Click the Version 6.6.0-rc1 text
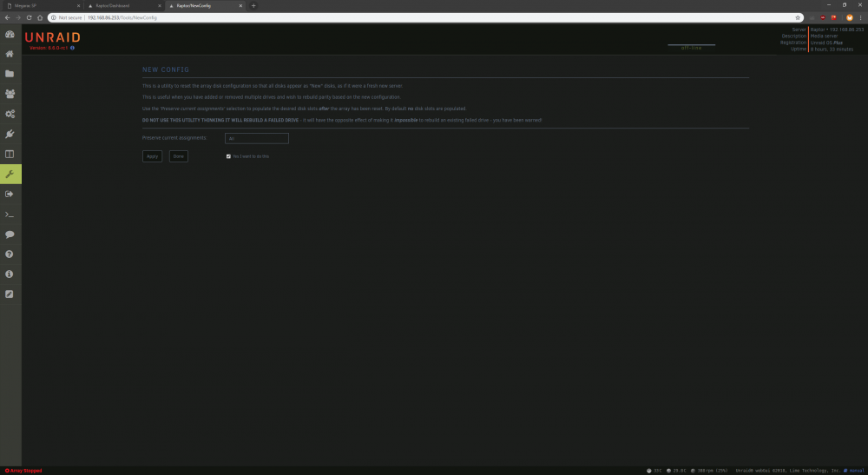Screen dimensions: 868x475 [x=49, y=48]
